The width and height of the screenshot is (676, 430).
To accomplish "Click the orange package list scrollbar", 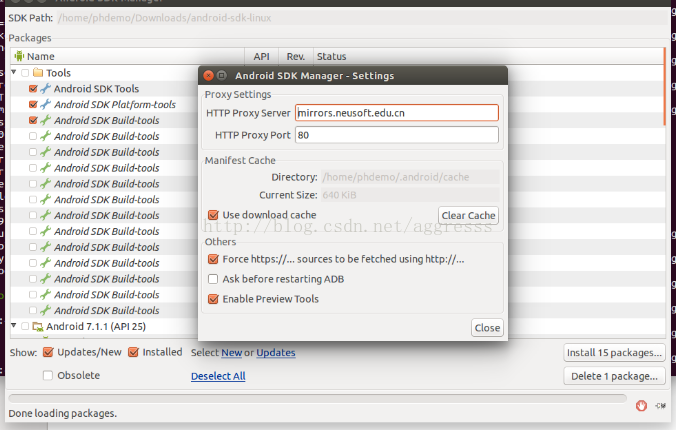I will [x=664, y=87].
